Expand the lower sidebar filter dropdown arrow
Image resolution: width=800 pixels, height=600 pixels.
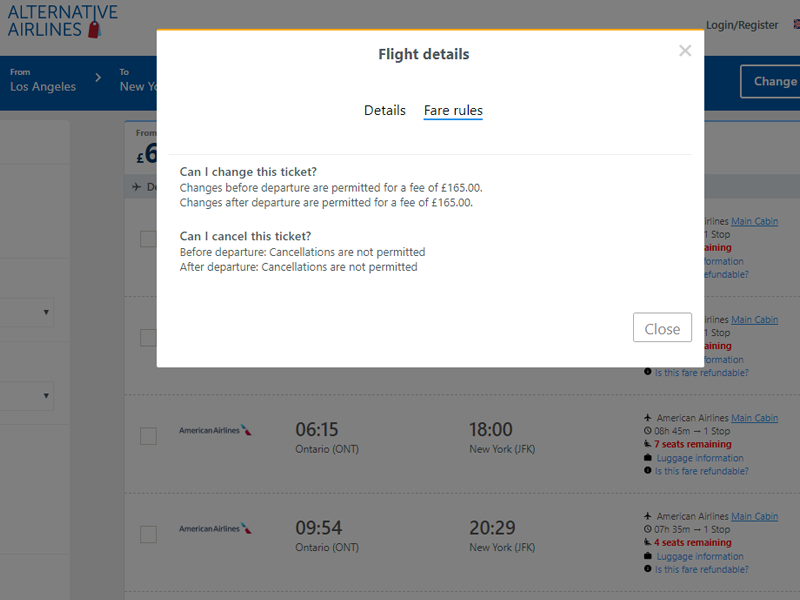(x=46, y=395)
